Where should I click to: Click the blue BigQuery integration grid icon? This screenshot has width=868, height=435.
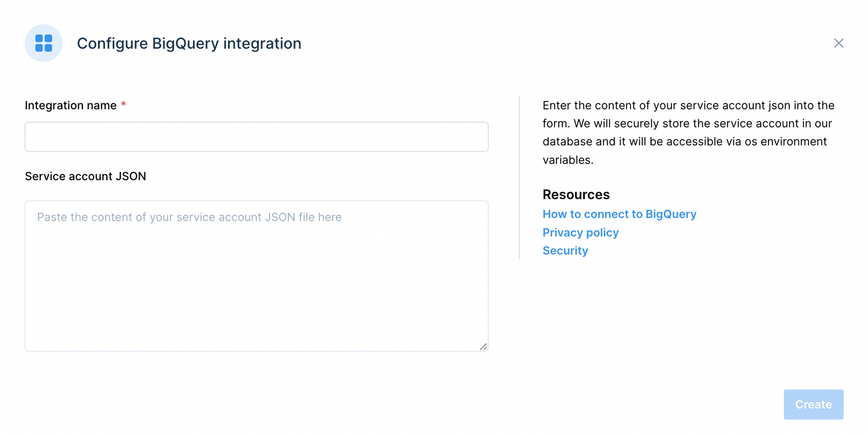43,43
